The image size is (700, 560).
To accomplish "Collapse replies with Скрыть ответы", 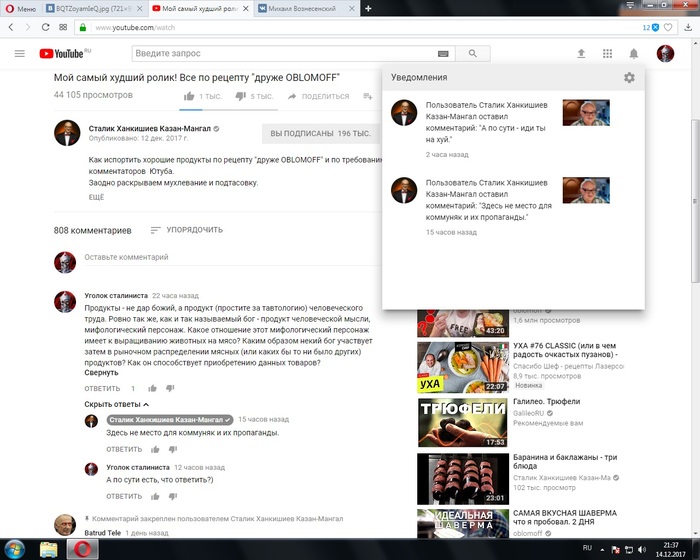I will (x=117, y=404).
